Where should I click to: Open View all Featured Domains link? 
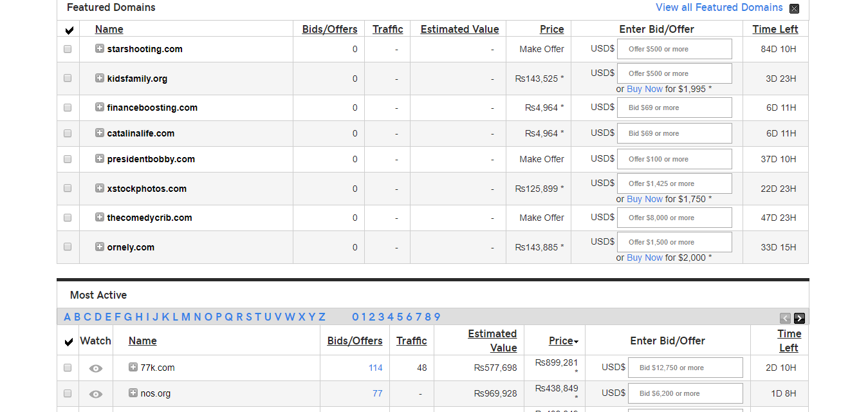coord(719,8)
